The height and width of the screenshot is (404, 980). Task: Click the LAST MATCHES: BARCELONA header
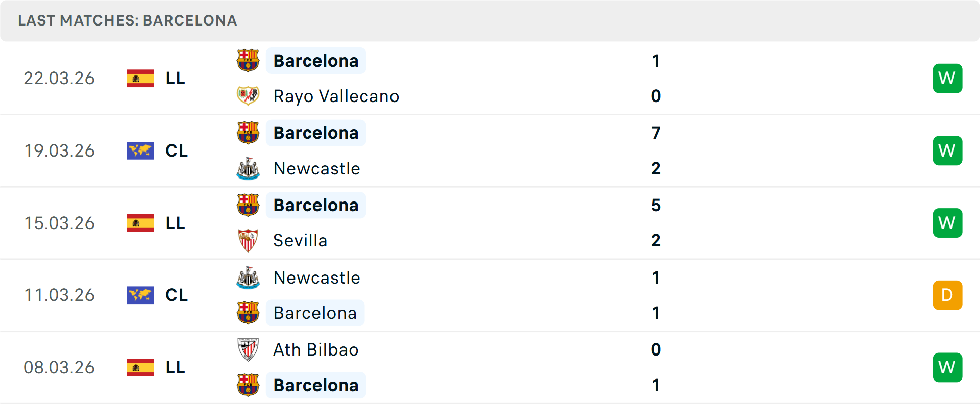tap(127, 20)
